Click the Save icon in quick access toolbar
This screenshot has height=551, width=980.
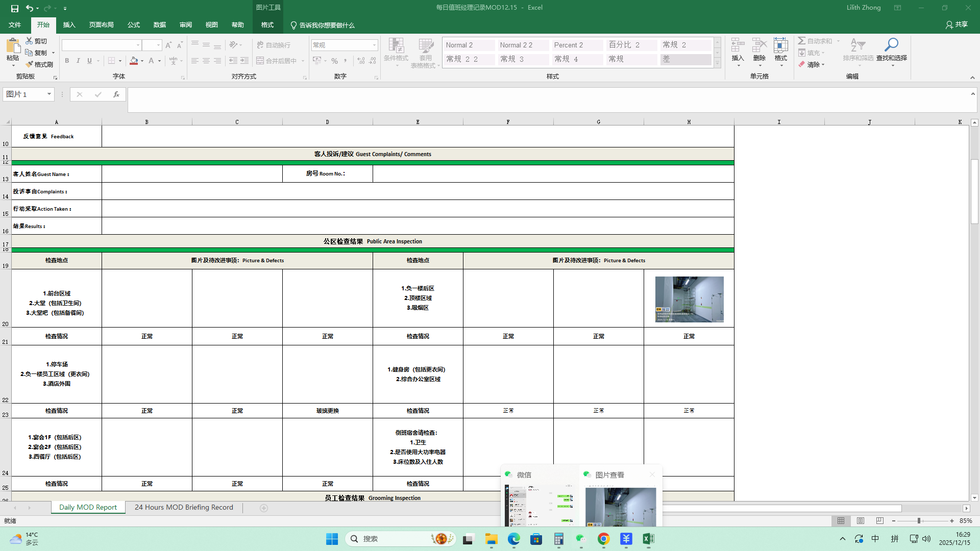[x=15, y=8]
